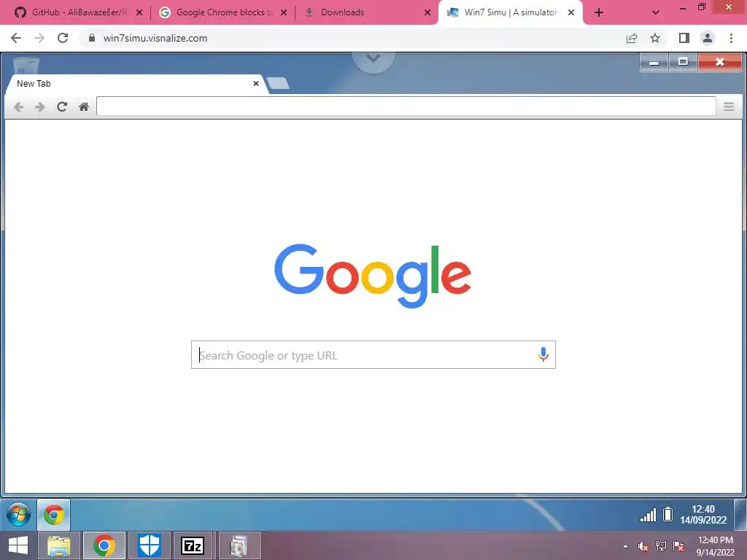
Task: Open Action Center flag icon
Action: tap(678, 547)
